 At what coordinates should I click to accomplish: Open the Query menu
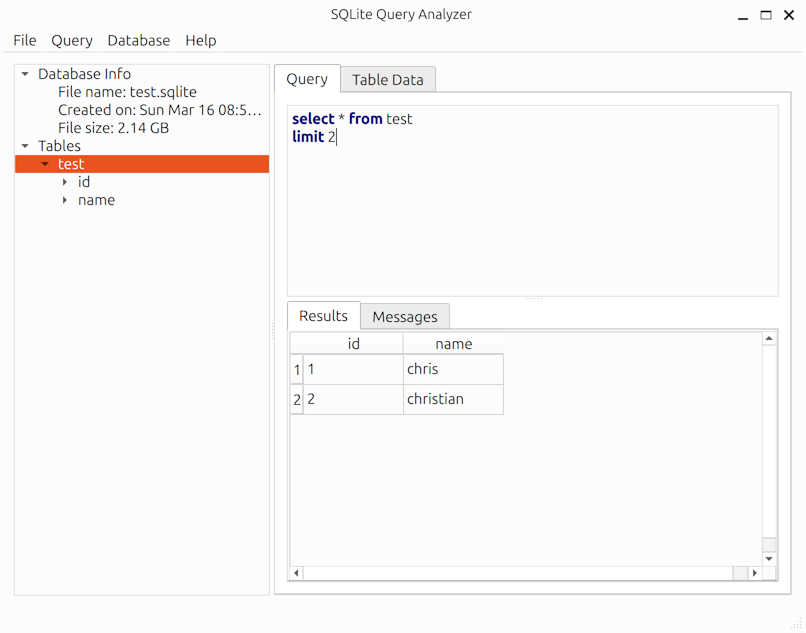71,40
